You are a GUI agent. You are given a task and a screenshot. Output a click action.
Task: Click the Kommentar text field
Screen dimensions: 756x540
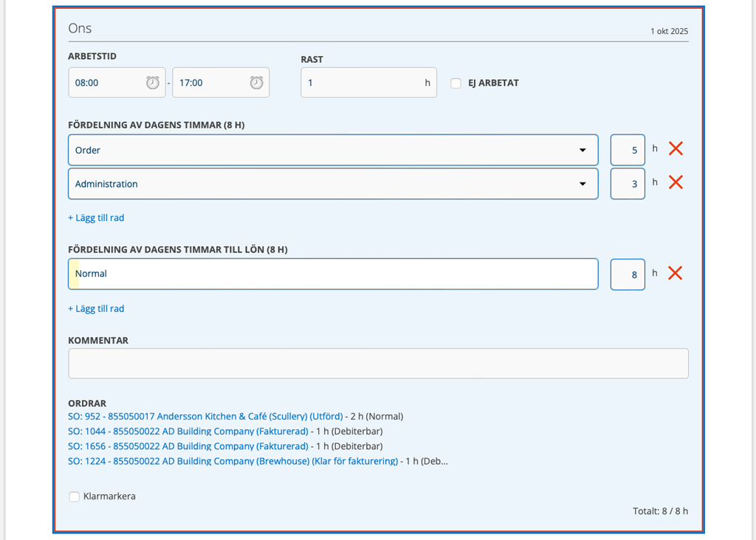click(x=378, y=363)
